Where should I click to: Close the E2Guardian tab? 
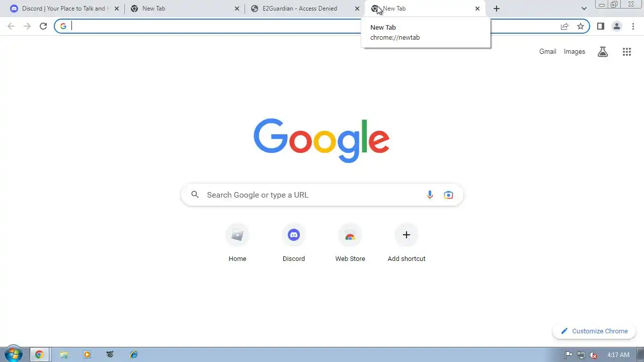tap(357, 9)
